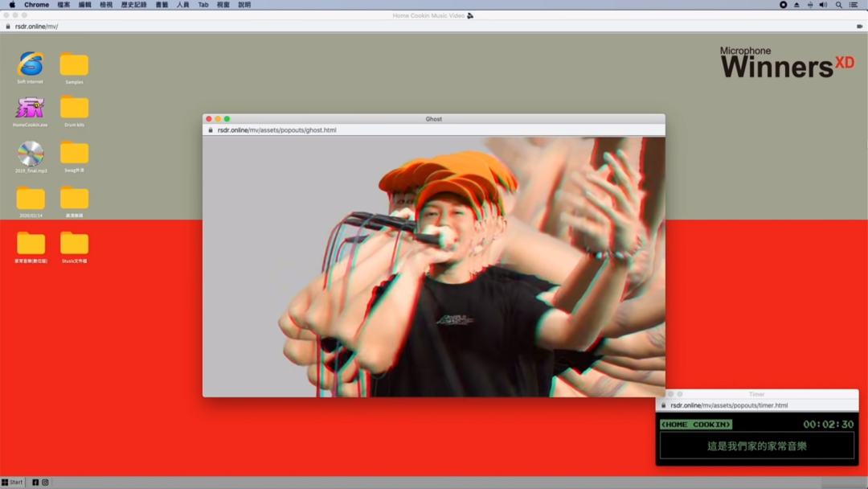Open the 2019_final.mp3 disc icon
Viewport: 868px width, 489px height.
[x=31, y=153]
